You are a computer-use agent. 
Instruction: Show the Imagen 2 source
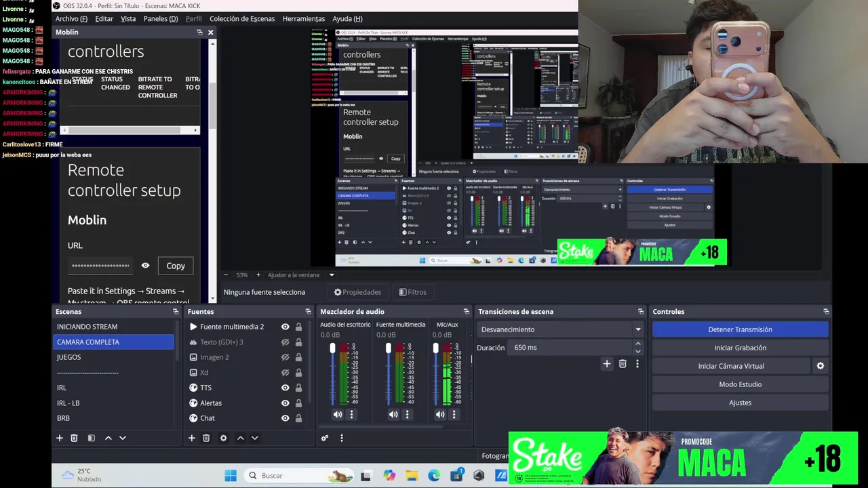pos(285,357)
